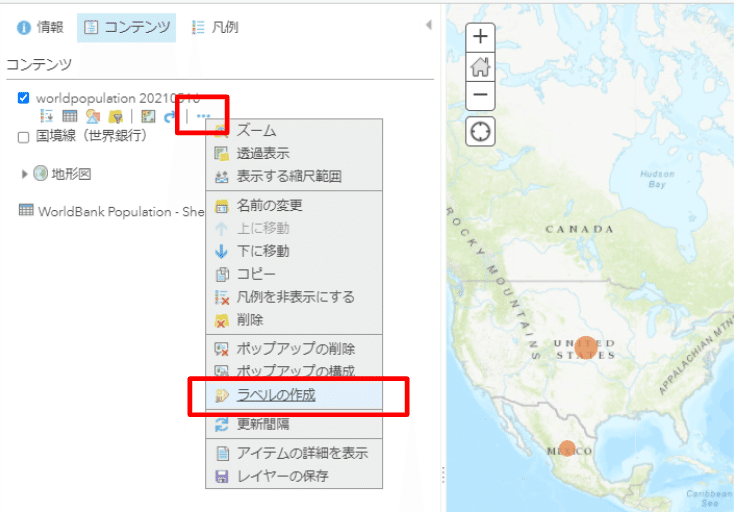The image size is (736, 512).
Task: Open filter icon with funnel for worldpopulation
Action: [x=115, y=116]
